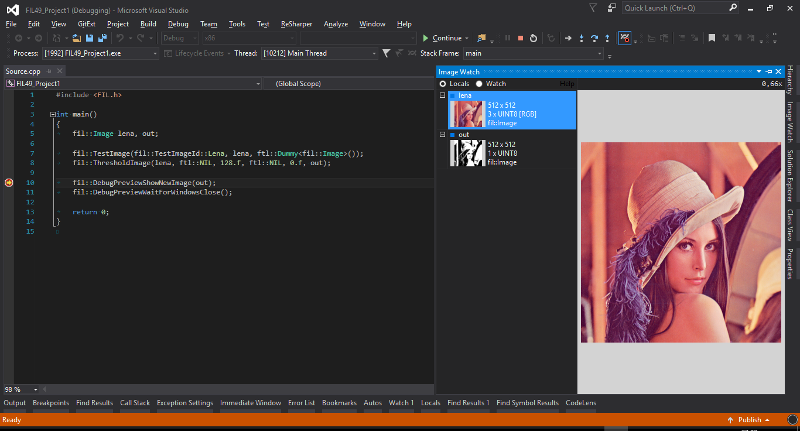Save the current file with the disk icon

coord(89,38)
